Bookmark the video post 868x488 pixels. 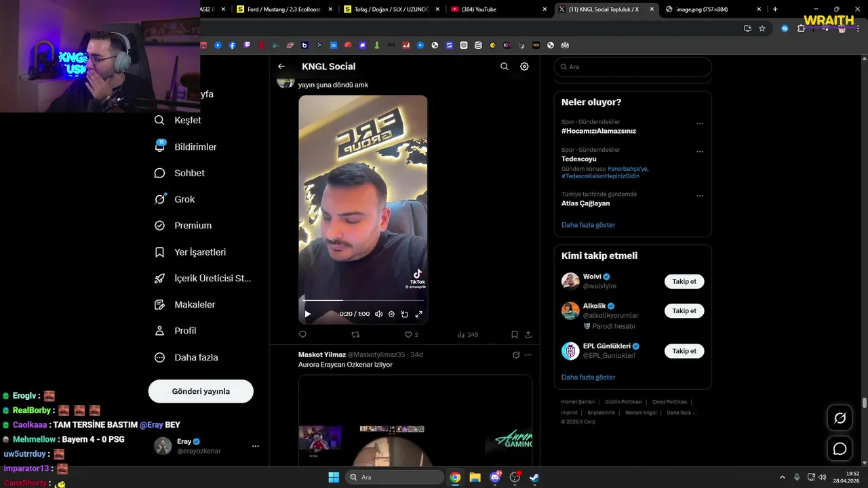click(x=514, y=334)
